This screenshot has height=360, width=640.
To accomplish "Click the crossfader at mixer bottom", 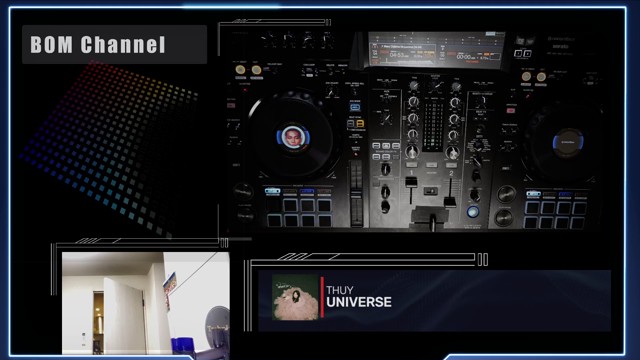I will click(431, 217).
